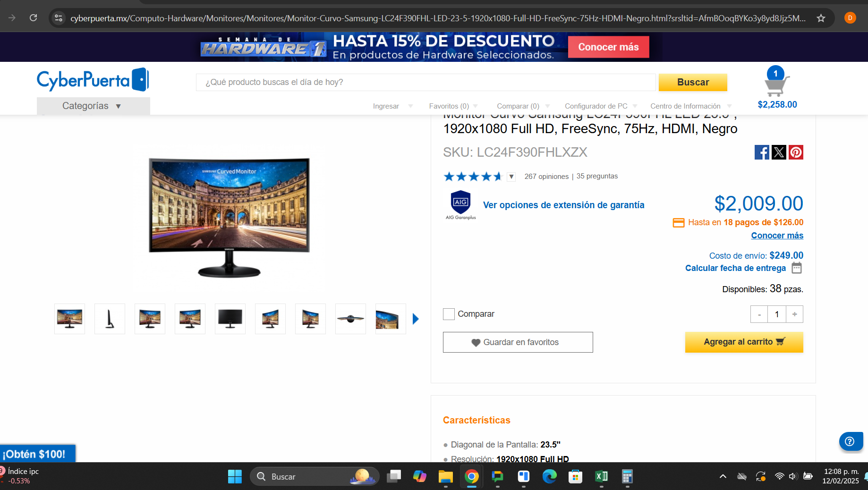Click the quantity input field
868x490 pixels.
tap(777, 314)
